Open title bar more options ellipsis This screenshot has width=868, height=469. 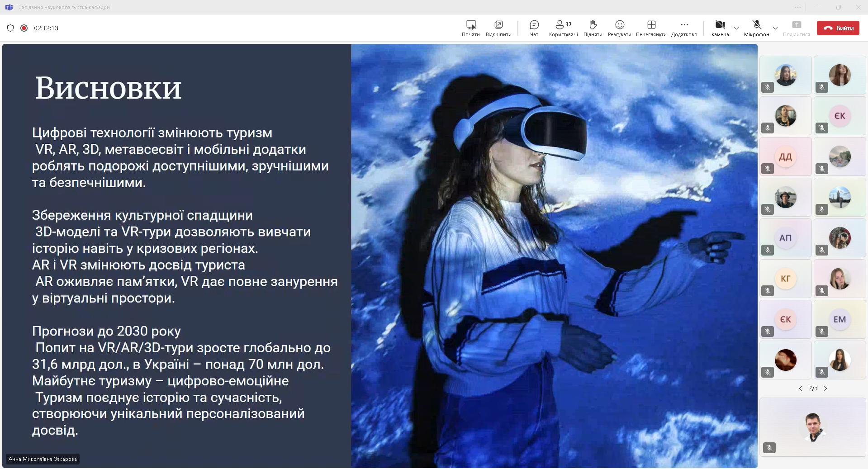(798, 7)
